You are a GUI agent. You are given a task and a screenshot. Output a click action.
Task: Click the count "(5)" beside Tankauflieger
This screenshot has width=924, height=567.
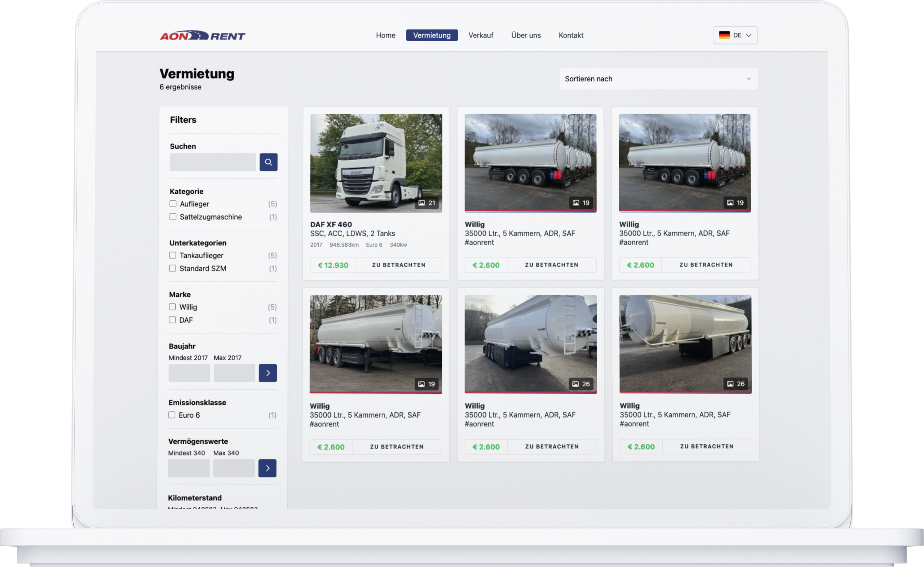[273, 255]
